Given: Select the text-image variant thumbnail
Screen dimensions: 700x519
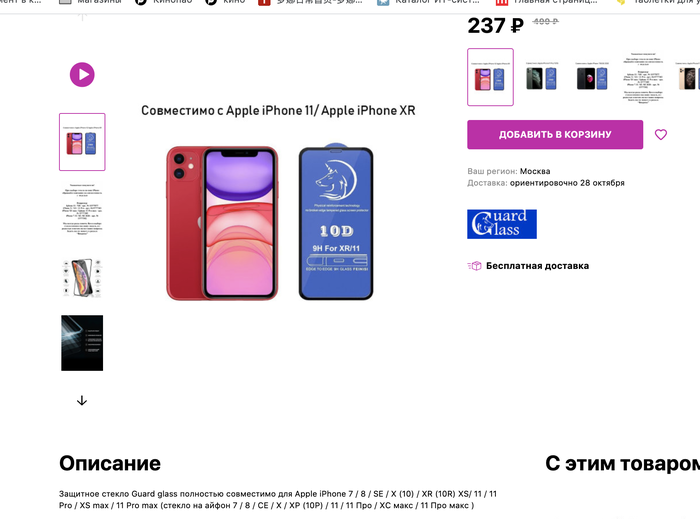Looking at the screenshot, I should 643,77.
